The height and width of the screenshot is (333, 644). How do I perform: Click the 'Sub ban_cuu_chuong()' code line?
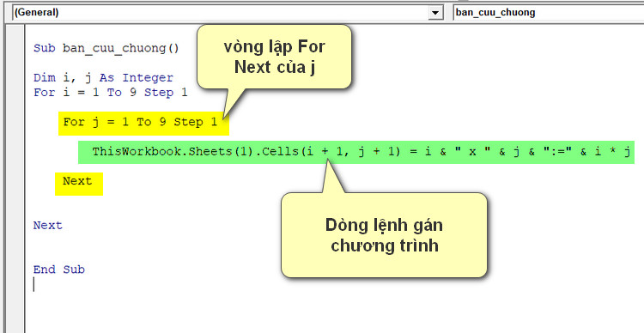[x=106, y=48]
